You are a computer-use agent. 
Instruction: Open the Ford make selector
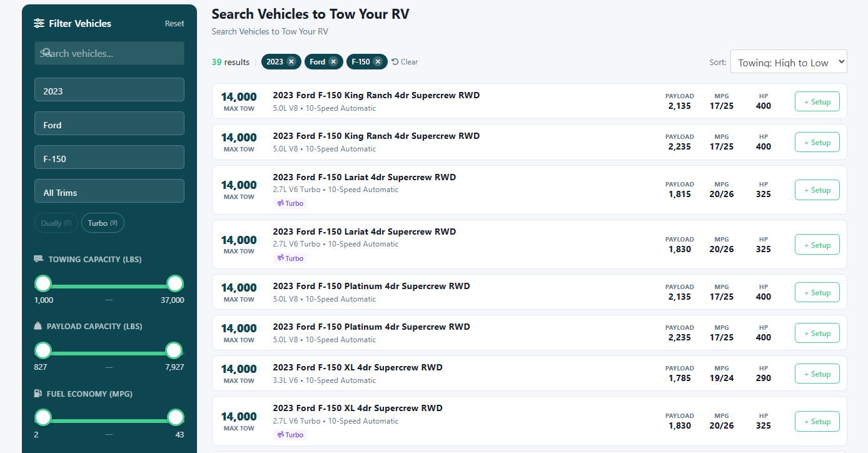pyautogui.click(x=109, y=123)
